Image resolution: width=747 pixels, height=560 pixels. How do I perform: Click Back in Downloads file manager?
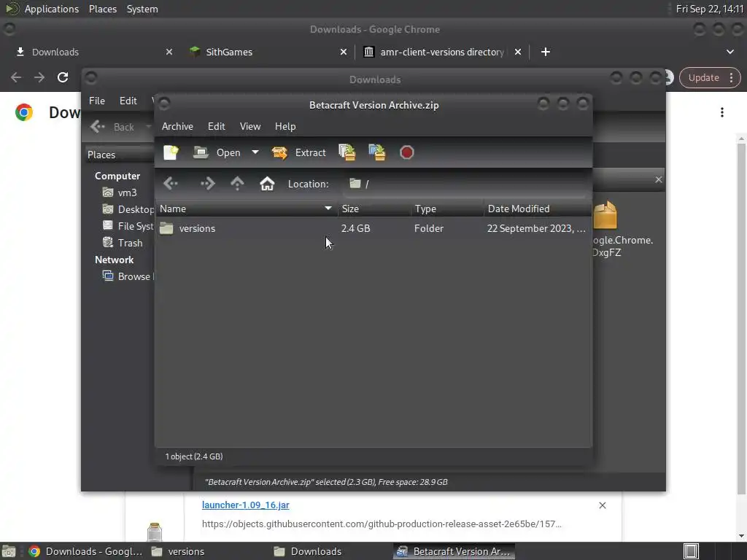tap(113, 127)
